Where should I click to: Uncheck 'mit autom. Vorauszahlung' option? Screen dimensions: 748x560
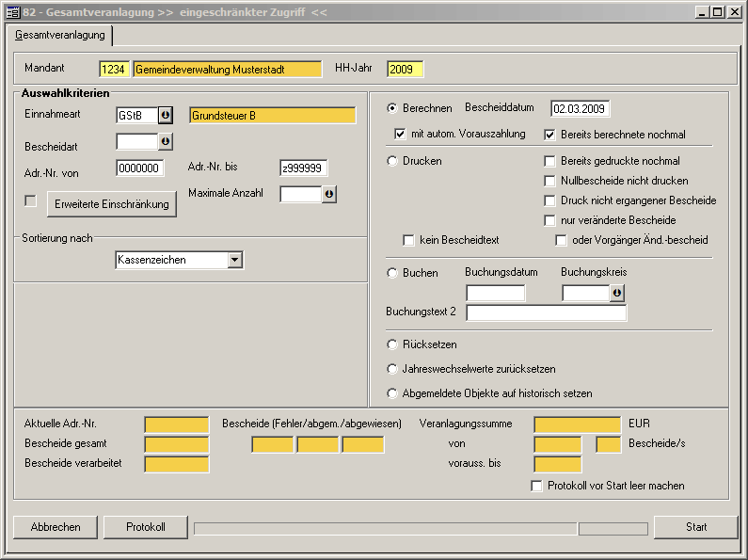point(400,134)
